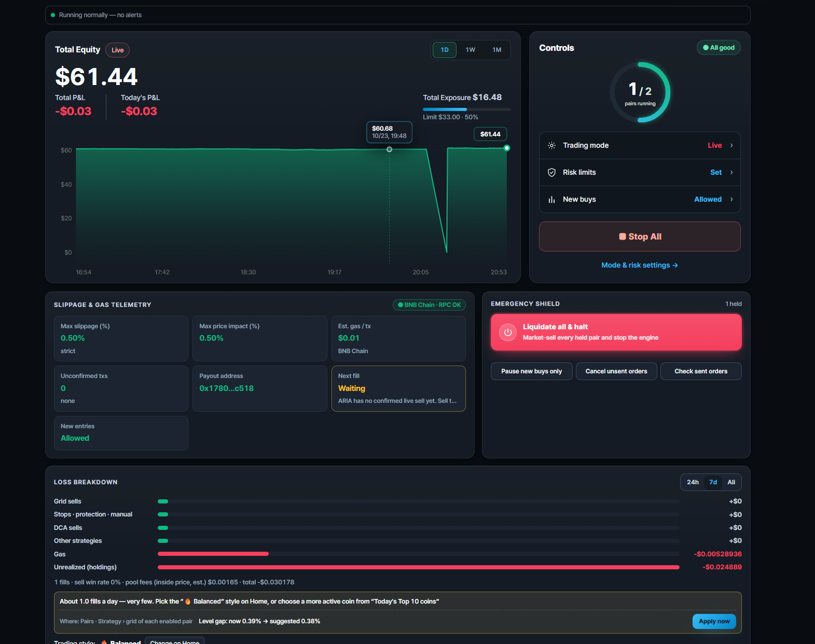Viewport: 815px width, 644px height.
Task: Switch loss breakdown to 7d
Action: click(x=713, y=482)
